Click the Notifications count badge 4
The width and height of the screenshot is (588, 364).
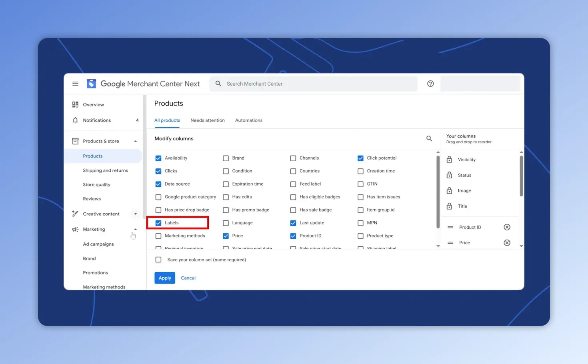137,120
